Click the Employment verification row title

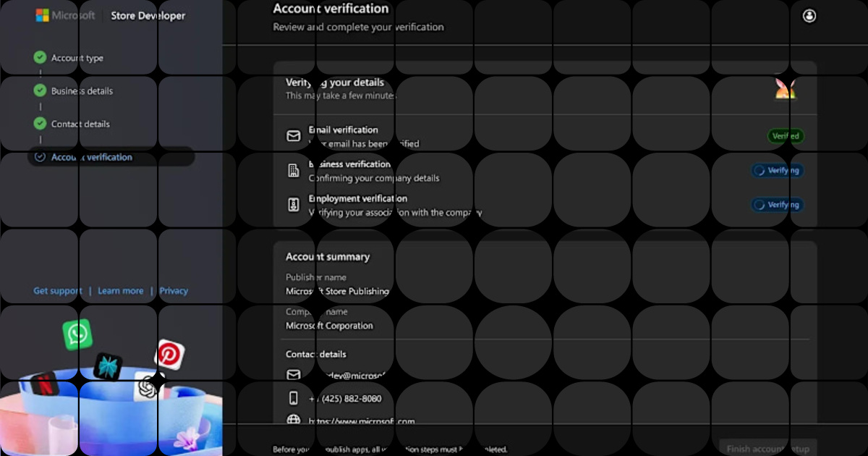click(358, 198)
